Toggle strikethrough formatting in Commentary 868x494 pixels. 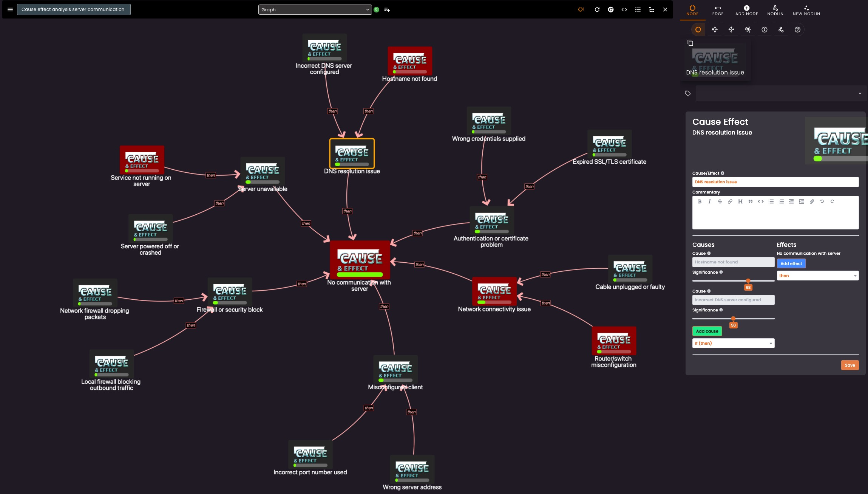click(720, 201)
